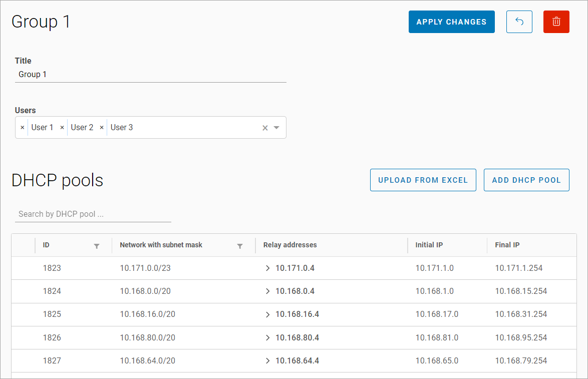Open the filter icon on ID column
Viewport: 588px width, 379px height.
tap(97, 246)
